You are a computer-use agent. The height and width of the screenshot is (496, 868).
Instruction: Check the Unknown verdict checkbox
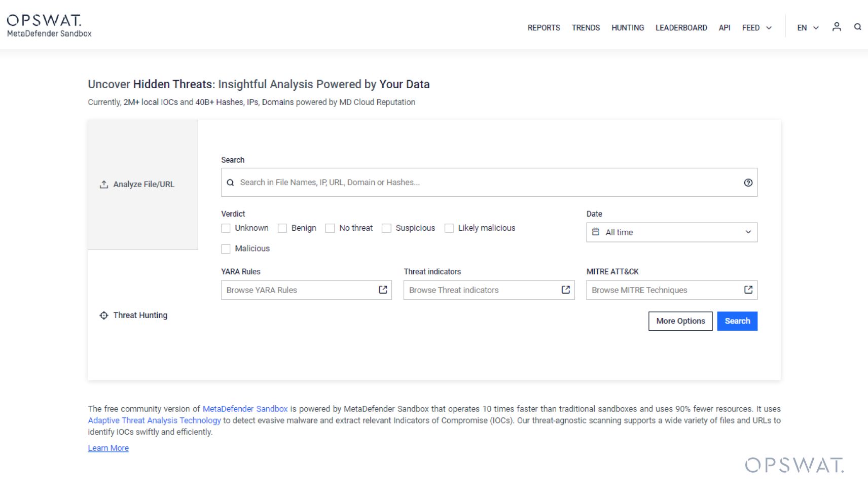point(226,228)
